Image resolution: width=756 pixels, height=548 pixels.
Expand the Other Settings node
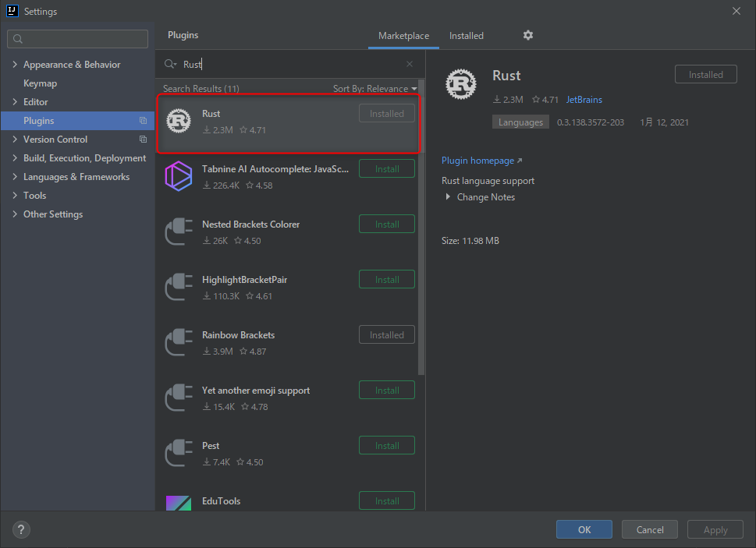[15, 214]
